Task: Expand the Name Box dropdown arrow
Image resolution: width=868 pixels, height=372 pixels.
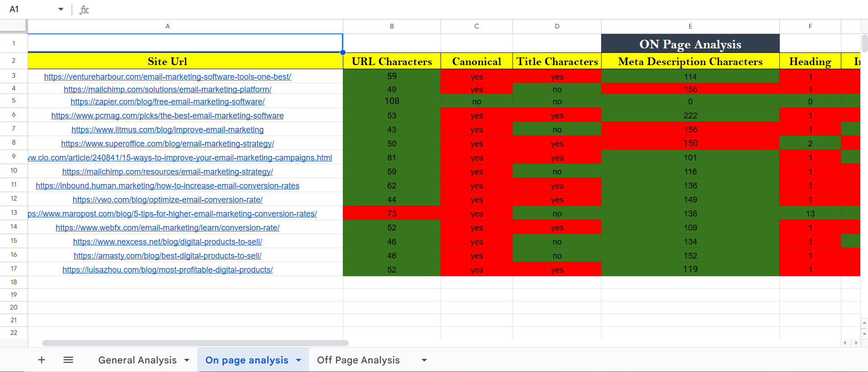Action: pos(61,9)
